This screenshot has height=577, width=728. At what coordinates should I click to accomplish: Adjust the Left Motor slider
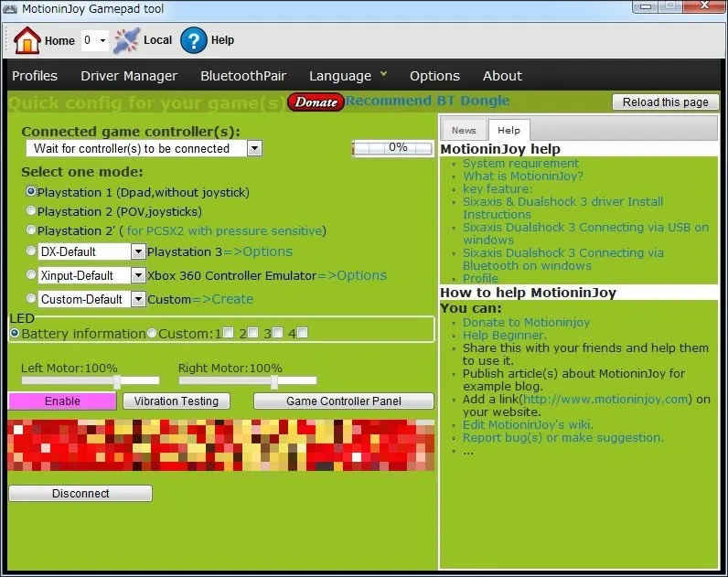[117, 380]
